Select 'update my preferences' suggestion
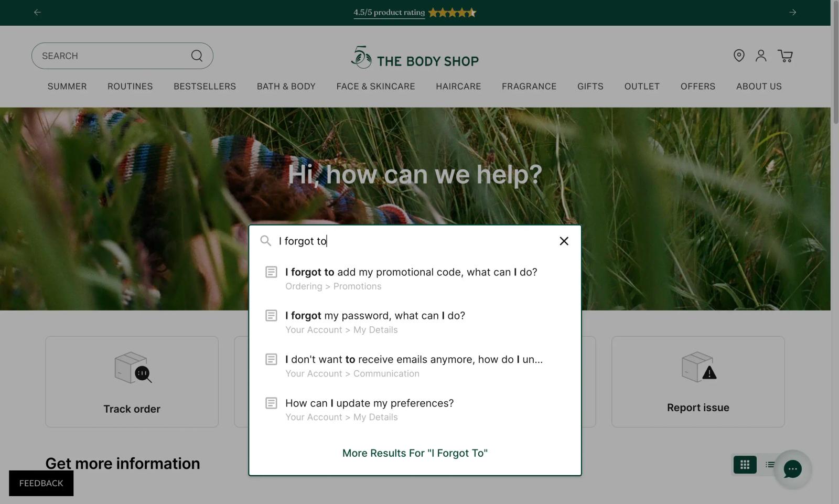This screenshot has width=839, height=504. coord(415,410)
